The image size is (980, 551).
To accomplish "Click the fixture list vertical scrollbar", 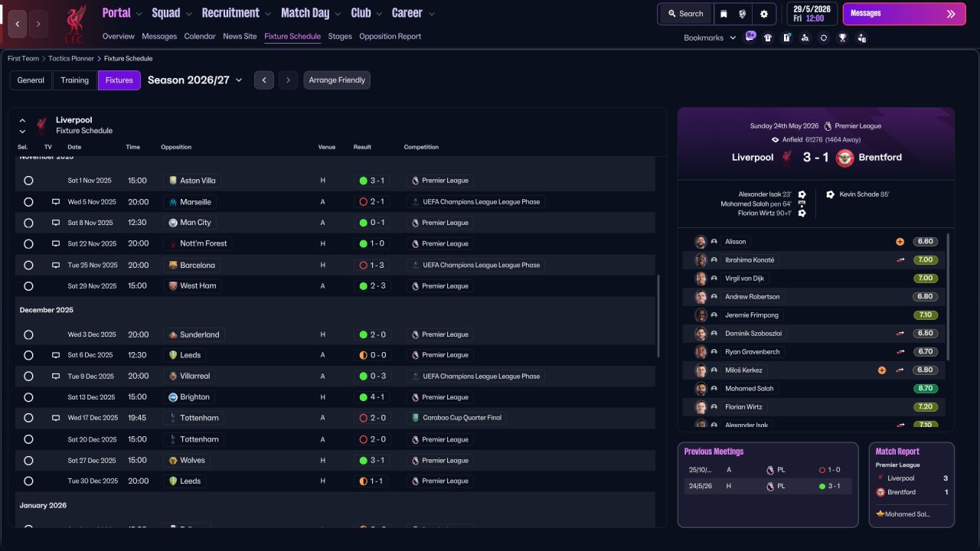I will pyautogui.click(x=658, y=316).
